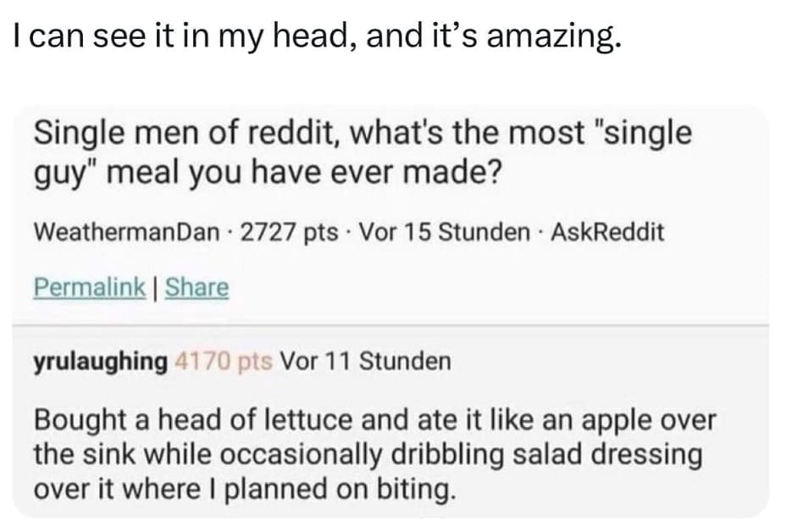Click the 'Vor 15 Stunden' post timestamp
Viewport: 786px width, 532px height.
pos(446,232)
